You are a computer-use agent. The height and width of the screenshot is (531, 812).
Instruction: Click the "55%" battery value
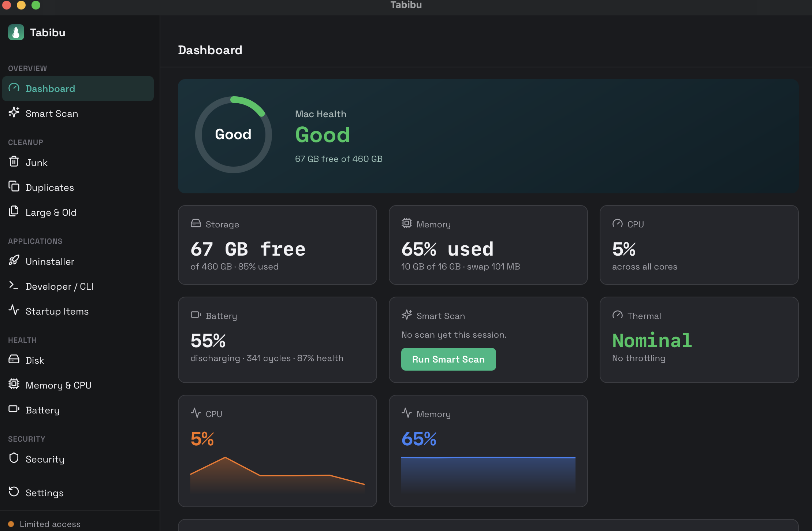click(x=208, y=341)
